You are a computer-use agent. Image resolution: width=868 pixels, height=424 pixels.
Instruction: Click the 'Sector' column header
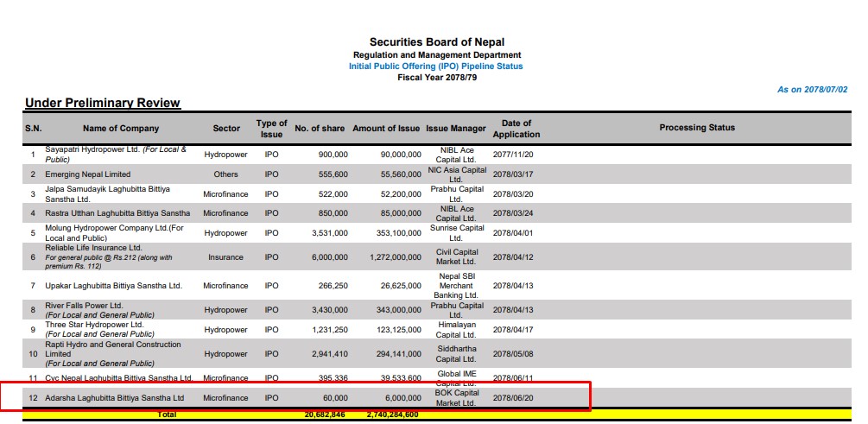[x=226, y=129]
